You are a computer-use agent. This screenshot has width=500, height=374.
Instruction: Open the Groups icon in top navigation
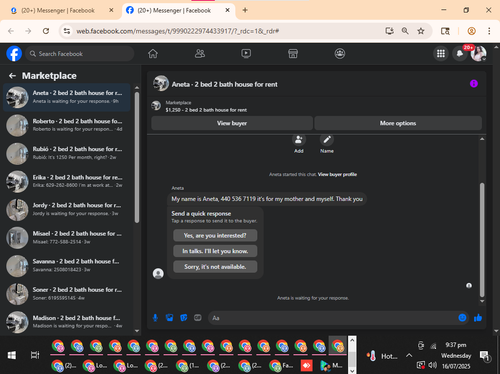(x=340, y=54)
